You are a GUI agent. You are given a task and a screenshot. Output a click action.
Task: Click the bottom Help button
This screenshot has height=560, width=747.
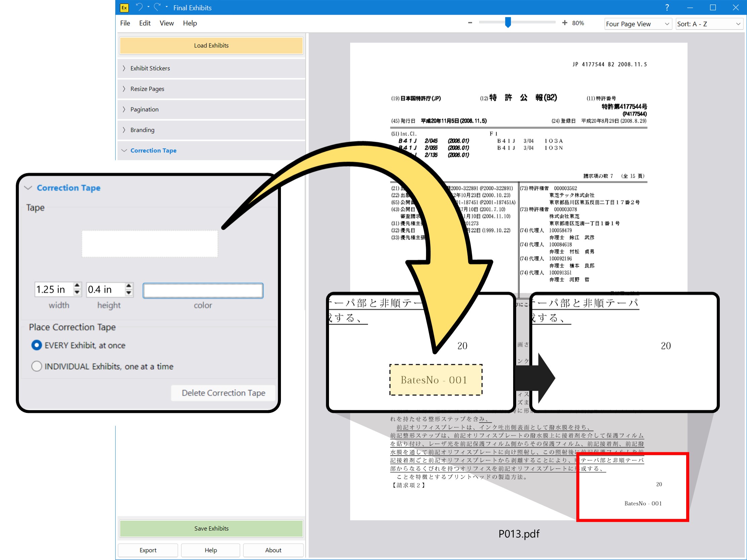[x=211, y=550]
